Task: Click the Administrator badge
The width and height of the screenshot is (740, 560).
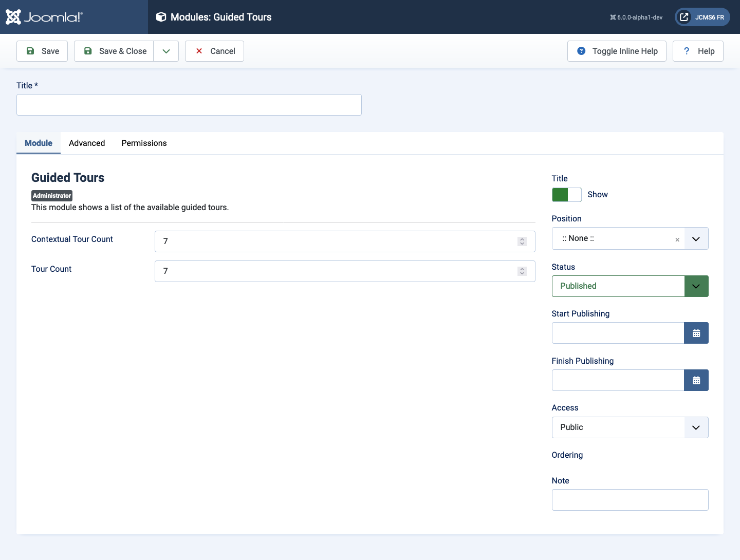Action: [x=52, y=196]
